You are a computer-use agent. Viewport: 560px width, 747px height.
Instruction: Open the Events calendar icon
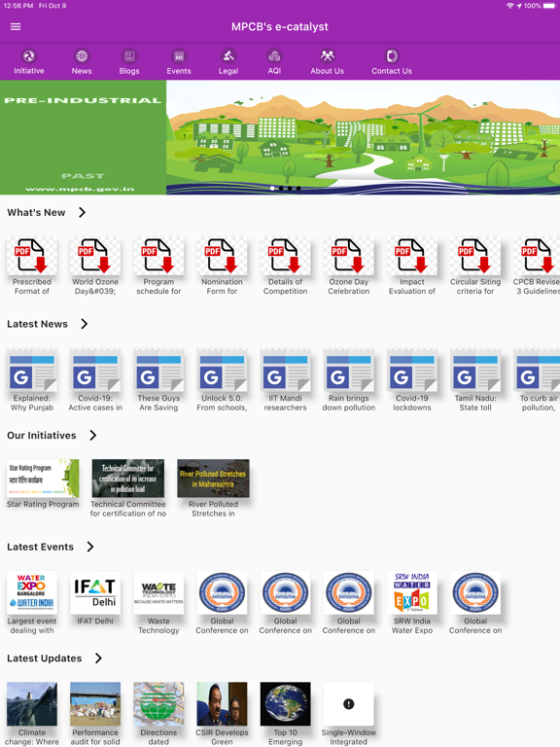pos(179,56)
